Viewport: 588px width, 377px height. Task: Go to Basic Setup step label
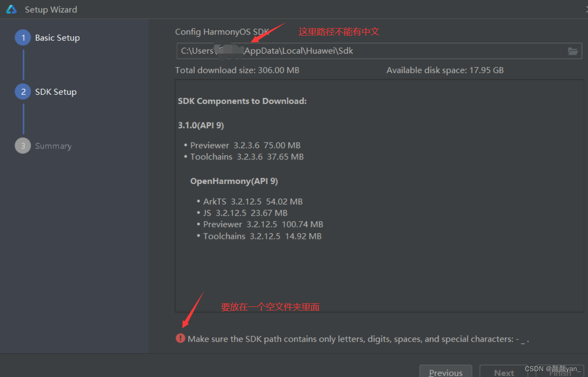click(x=58, y=38)
